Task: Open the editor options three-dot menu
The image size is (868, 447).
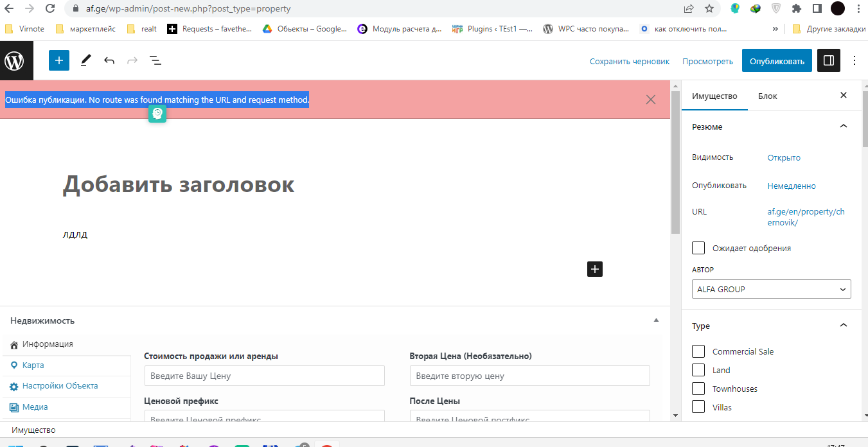Action: pyautogui.click(x=855, y=61)
